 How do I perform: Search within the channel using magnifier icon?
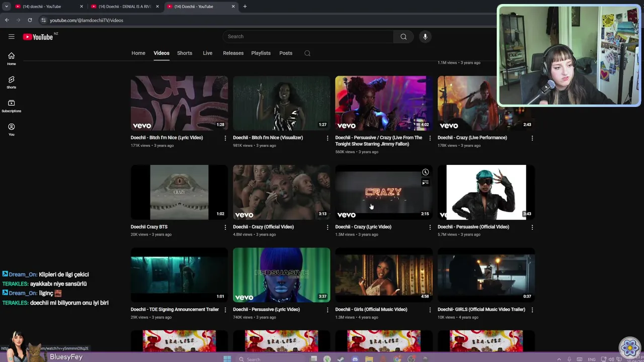(x=307, y=53)
